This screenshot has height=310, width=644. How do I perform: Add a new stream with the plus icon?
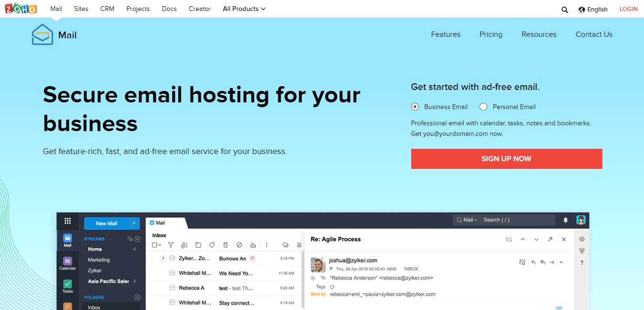137,239
